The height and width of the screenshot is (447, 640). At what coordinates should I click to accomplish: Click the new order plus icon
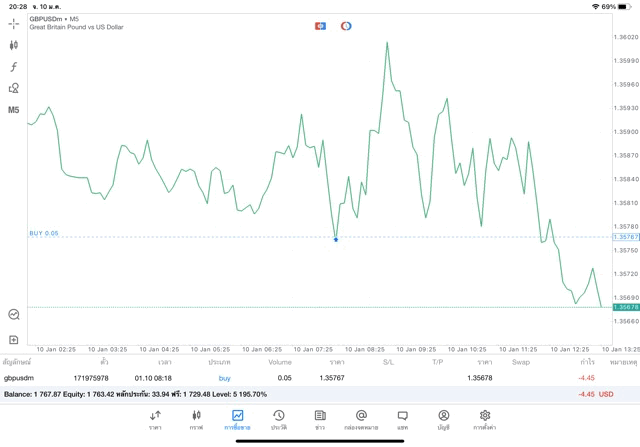[14, 340]
